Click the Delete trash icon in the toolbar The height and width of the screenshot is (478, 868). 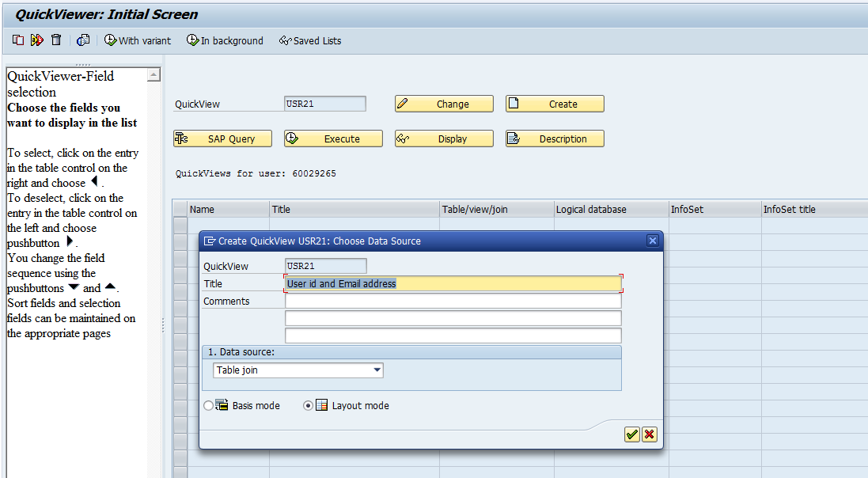[x=55, y=40]
